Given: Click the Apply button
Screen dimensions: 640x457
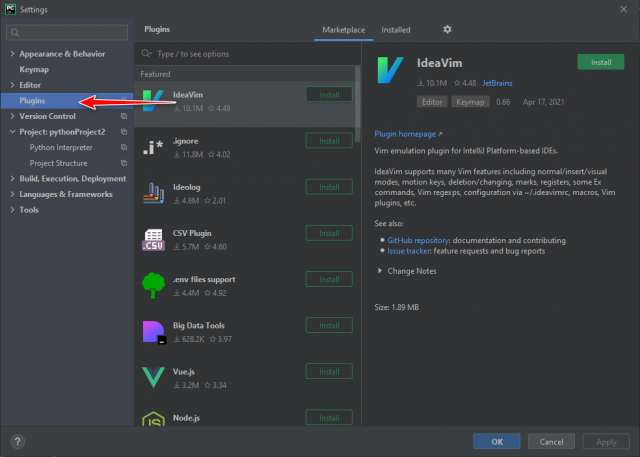Looking at the screenshot, I should [x=606, y=441].
